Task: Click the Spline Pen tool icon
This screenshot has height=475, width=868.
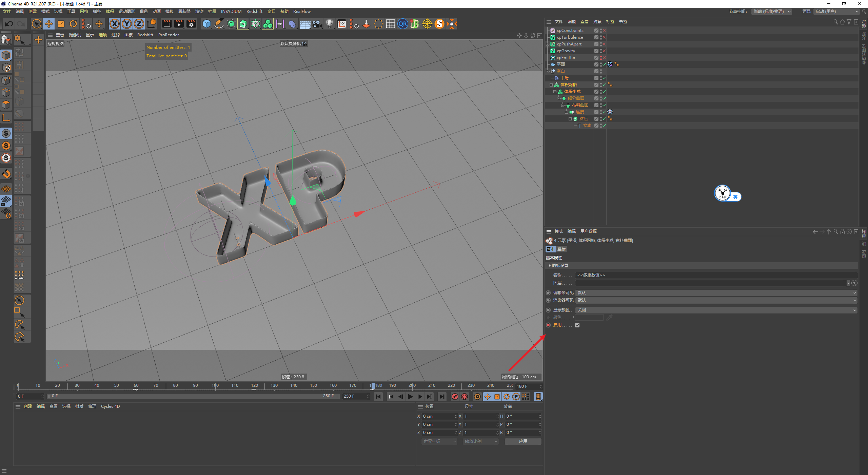Action: [219, 24]
